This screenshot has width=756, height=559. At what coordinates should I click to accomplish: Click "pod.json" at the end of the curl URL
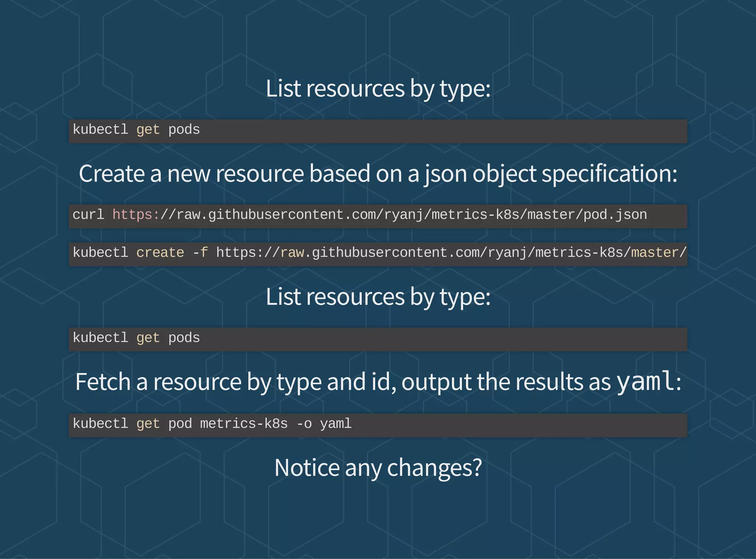[615, 215]
